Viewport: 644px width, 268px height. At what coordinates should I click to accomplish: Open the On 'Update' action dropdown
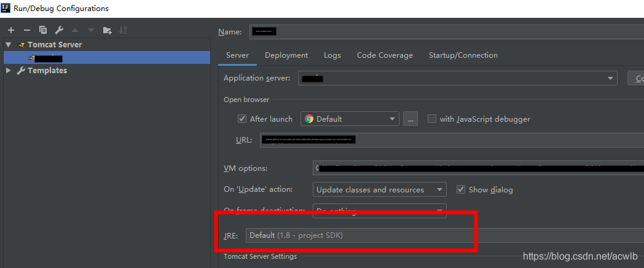[x=380, y=189]
